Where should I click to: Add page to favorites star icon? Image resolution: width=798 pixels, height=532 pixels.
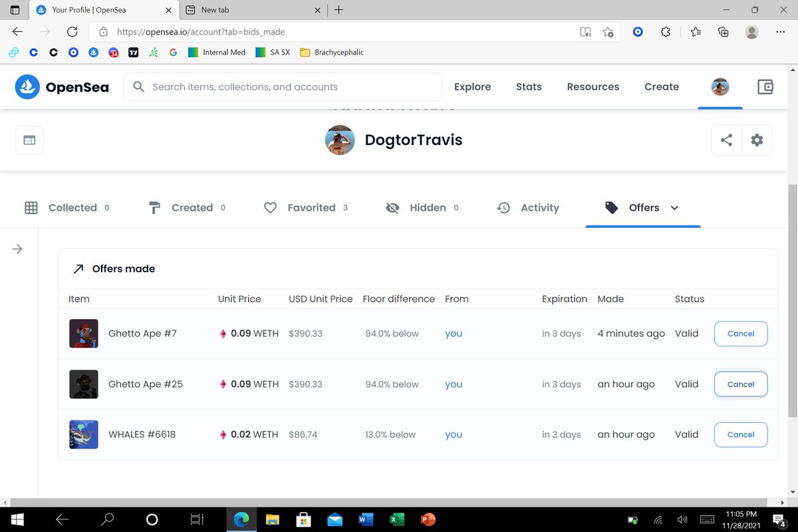(608, 31)
